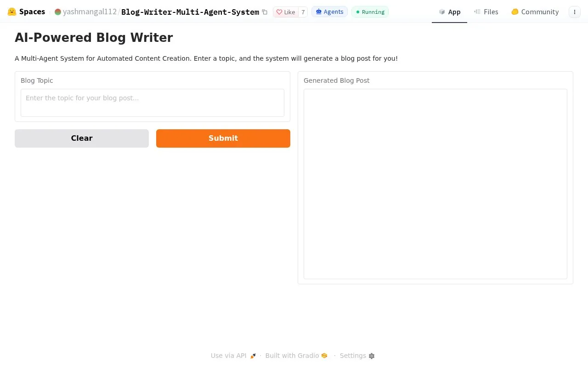588x368 pixels.
Task: Open the Built with Gradio link
Action: point(296,356)
